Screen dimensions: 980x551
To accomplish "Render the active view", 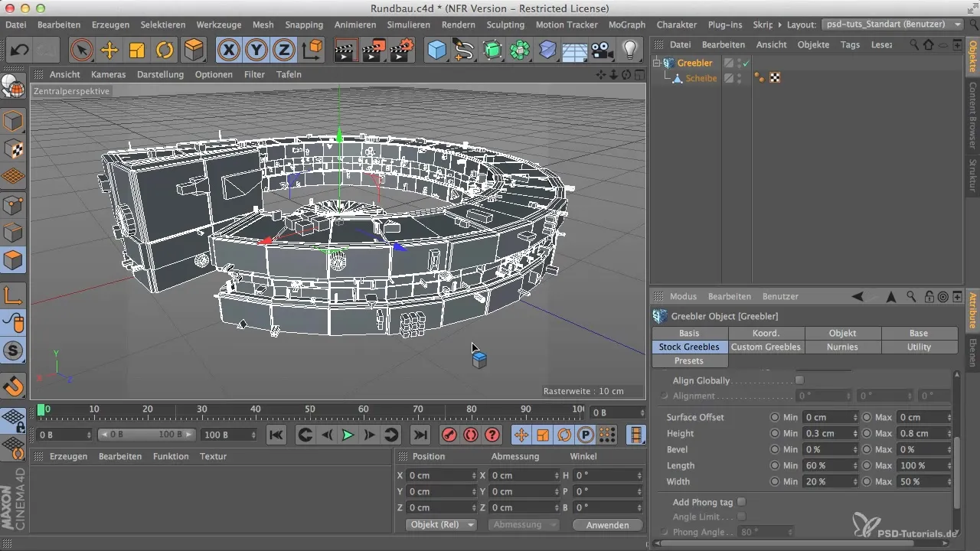I will pos(347,51).
